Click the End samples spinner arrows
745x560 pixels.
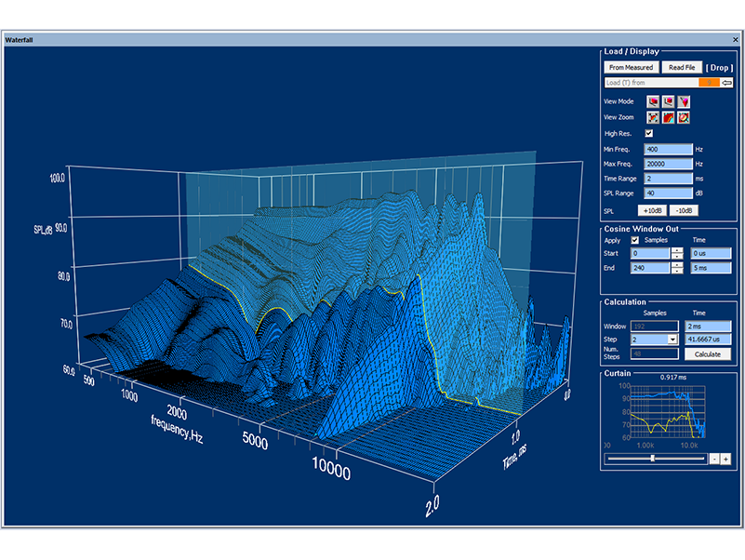tap(676, 268)
